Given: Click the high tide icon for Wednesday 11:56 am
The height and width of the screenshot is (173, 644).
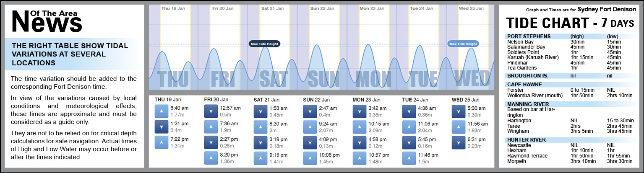Looking at the screenshot, I should (458, 127).
